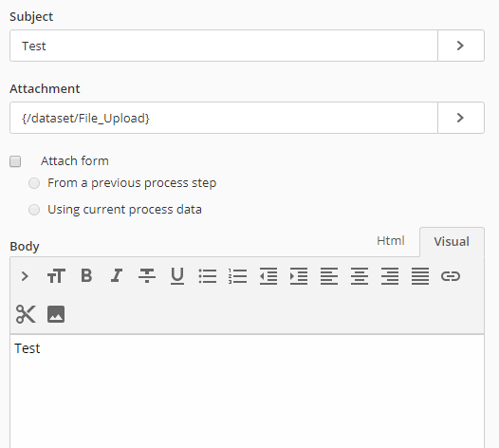This screenshot has width=499, height=448.
Task: Insert an image into the body
Action: [x=56, y=314]
